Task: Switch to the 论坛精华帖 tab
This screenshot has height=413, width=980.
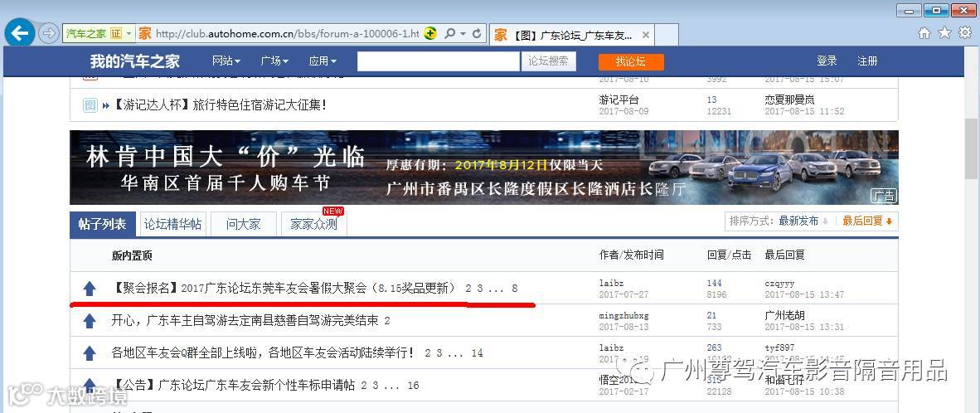Action: 173,224
